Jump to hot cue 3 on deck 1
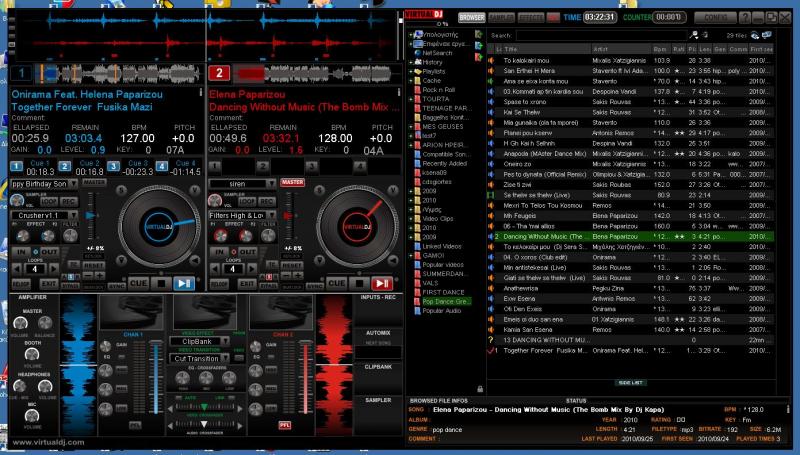800x455 pixels. [x=113, y=166]
